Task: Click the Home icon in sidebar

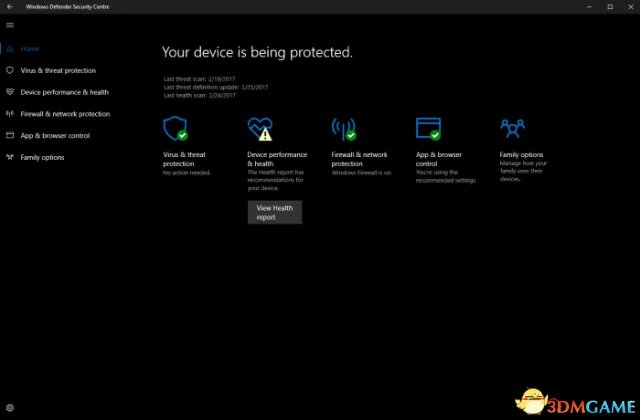Action: [x=10, y=49]
